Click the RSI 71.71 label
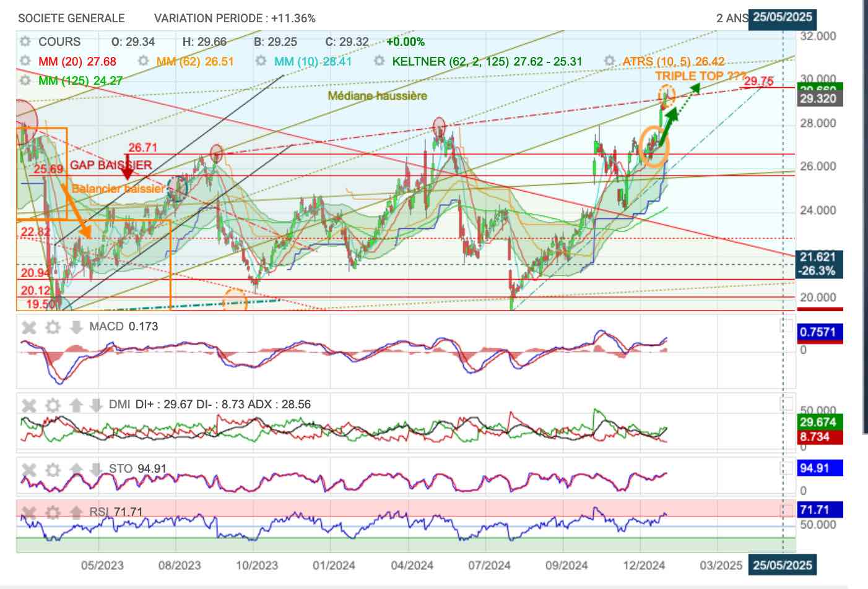The width and height of the screenshot is (868, 589). pyautogui.click(x=116, y=512)
